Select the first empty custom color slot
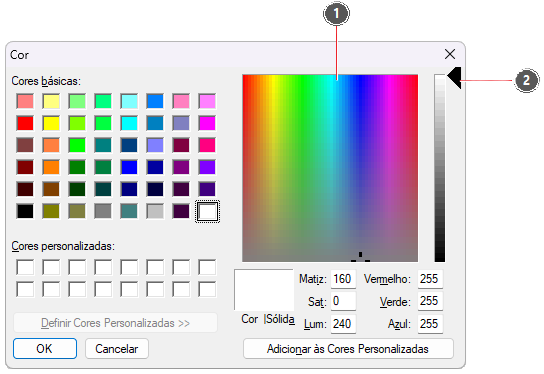This screenshot has height=374, width=544. point(25,267)
